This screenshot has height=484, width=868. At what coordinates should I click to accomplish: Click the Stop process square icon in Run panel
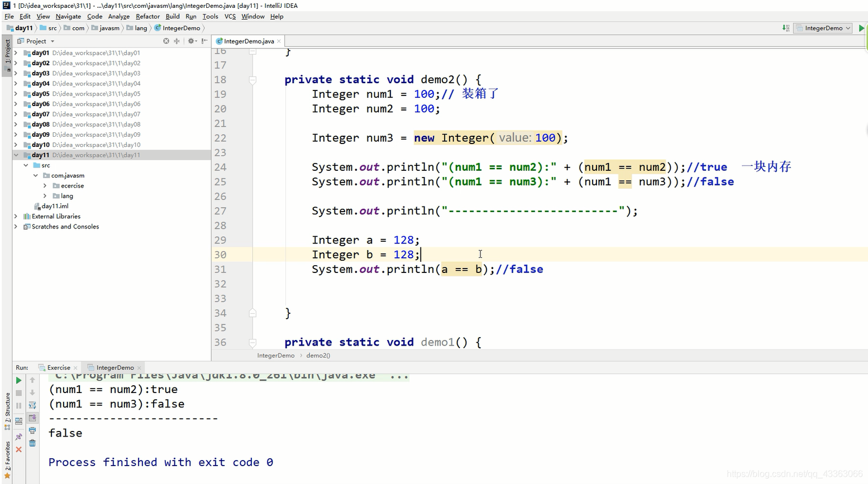coord(18,393)
